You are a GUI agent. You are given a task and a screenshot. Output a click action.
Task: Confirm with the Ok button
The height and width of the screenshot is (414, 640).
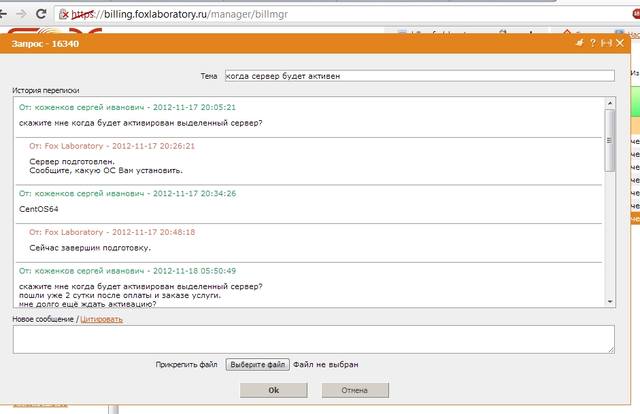tap(273, 390)
